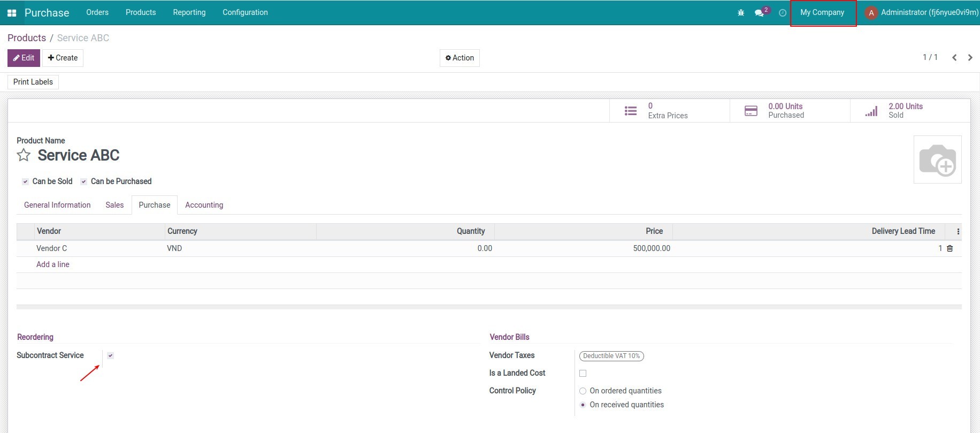Open the 2.00 Units Sold stat

click(x=910, y=111)
